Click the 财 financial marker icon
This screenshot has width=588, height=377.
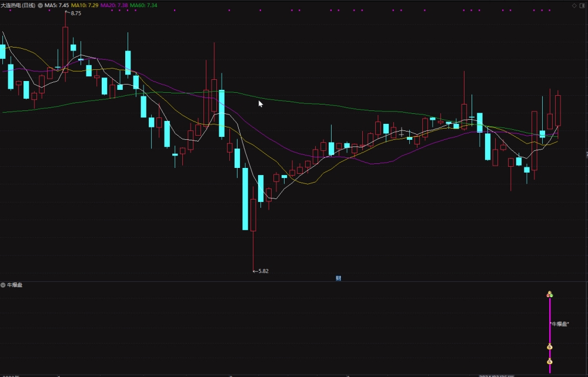pos(338,278)
